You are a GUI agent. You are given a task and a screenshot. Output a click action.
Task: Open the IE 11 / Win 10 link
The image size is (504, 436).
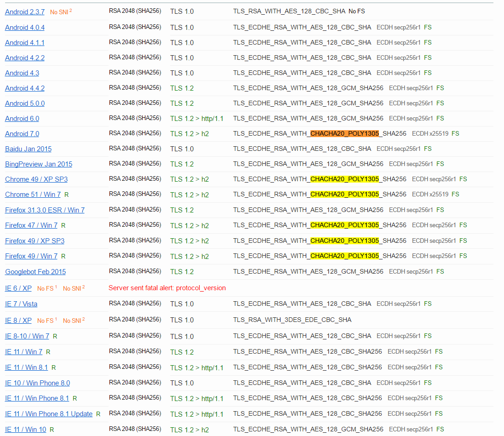pyautogui.click(x=26, y=430)
